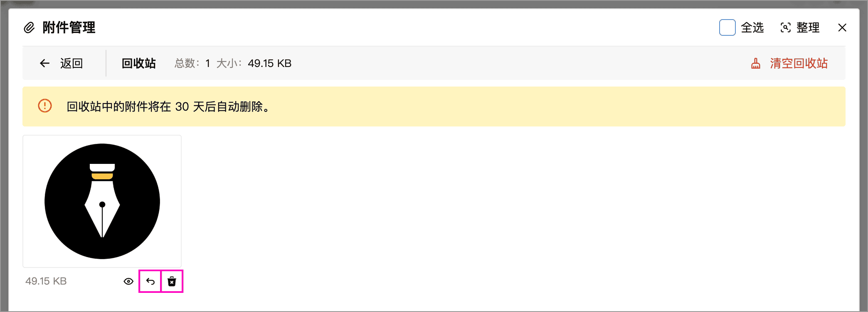Click the 返回 text button
This screenshot has height=312, width=868.
coord(72,63)
